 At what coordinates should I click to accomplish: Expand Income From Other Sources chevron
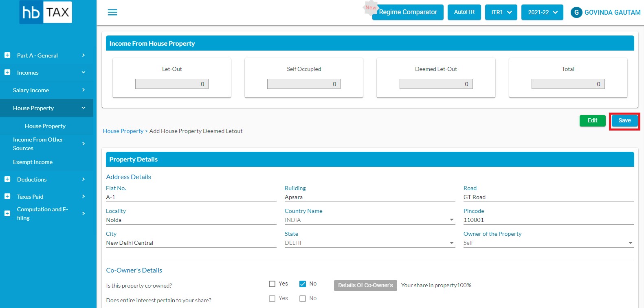(x=84, y=144)
